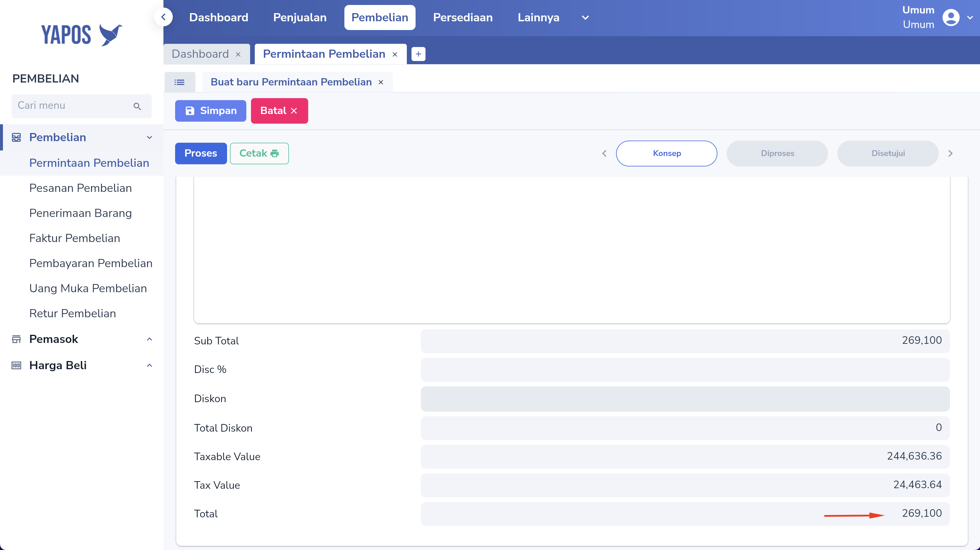The image size is (980, 550).
Task: Open the list view icon button
Action: [179, 82]
